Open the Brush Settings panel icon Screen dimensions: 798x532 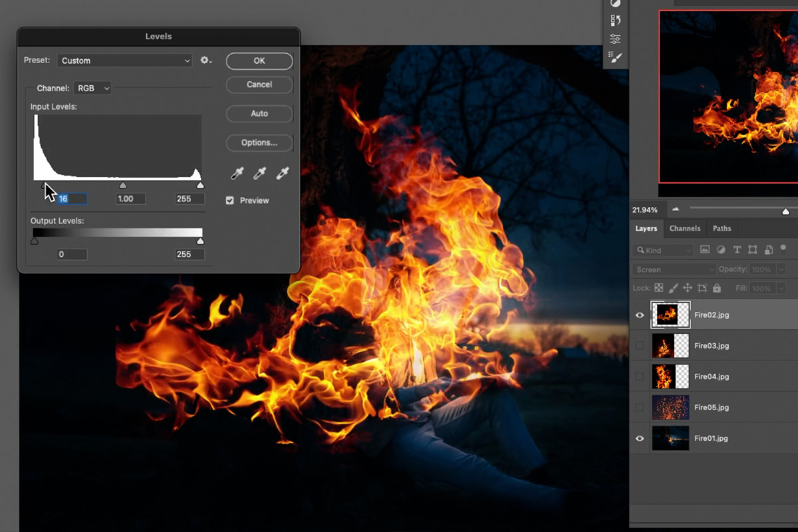tap(615, 57)
